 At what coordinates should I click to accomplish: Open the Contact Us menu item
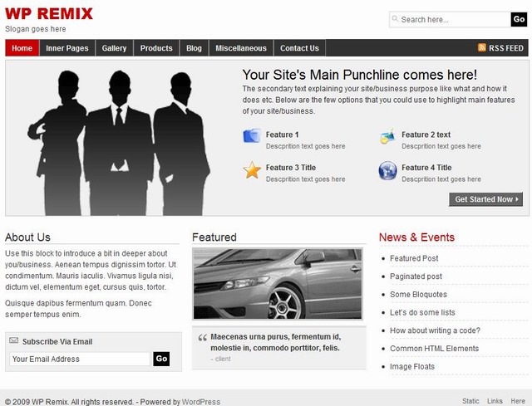[x=299, y=48]
